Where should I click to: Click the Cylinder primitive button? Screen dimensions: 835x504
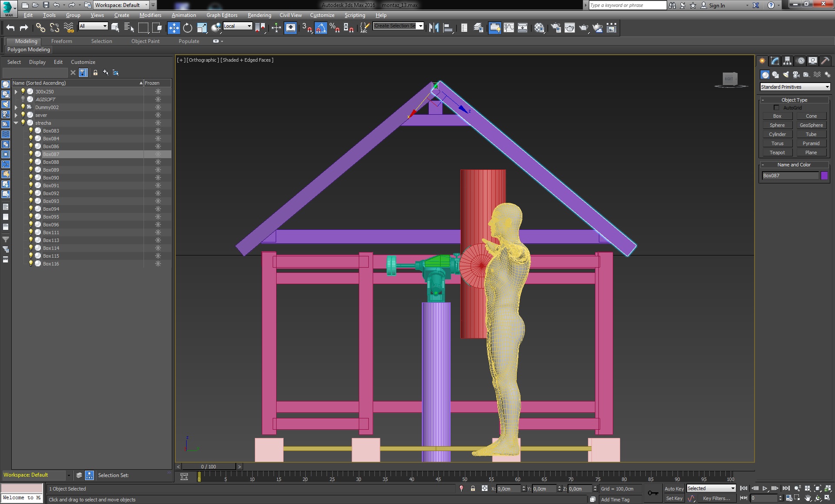pyautogui.click(x=777, y=134)
